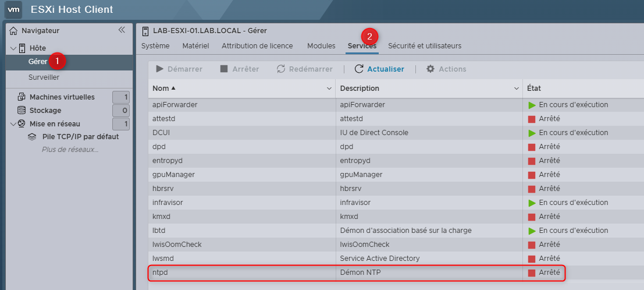
Task: Click the red stopped icon for ntpd
Action: (532, 273)
